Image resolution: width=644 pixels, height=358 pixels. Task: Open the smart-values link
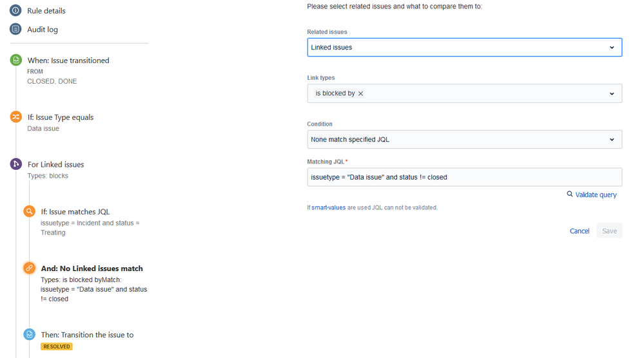pyautogui.click(x=328, y=207)
